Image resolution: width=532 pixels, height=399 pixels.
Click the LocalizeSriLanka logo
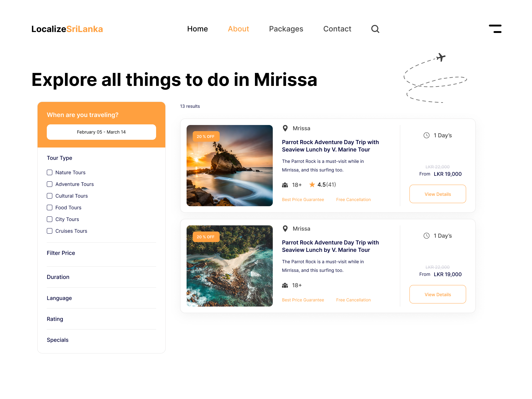[x=67, y=29]
